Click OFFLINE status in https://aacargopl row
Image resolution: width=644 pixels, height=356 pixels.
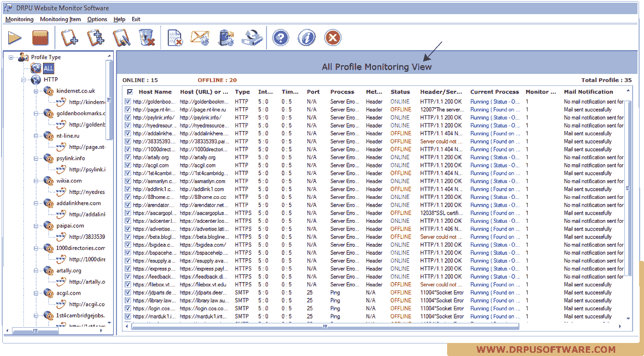pyautogui.click(x=400, y=213)
